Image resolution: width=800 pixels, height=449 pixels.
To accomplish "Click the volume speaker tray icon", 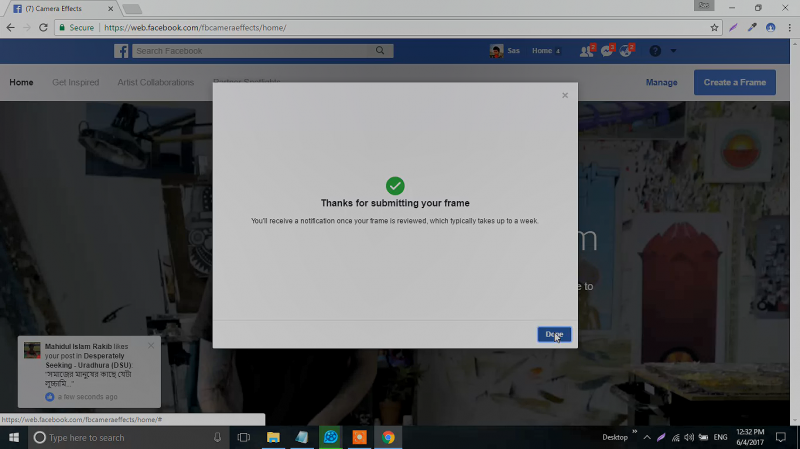I will click(689, 438).
